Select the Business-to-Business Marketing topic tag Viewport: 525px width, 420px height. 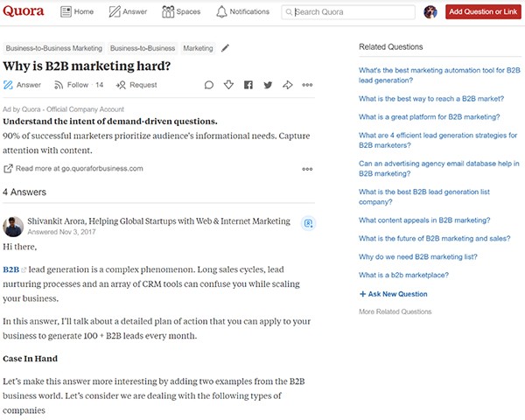tap(53, 48)
